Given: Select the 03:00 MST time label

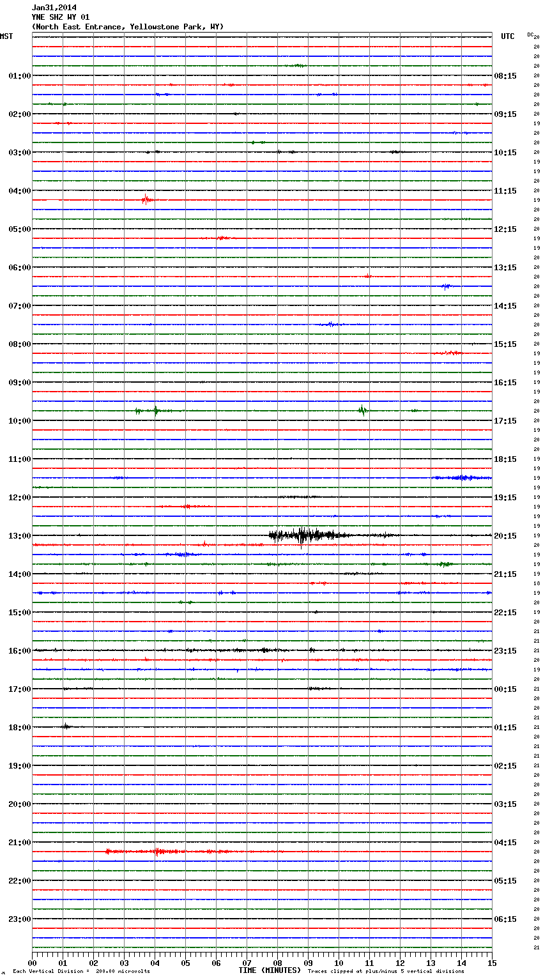Looking at the screenshot, I should [x=19, y=153].
